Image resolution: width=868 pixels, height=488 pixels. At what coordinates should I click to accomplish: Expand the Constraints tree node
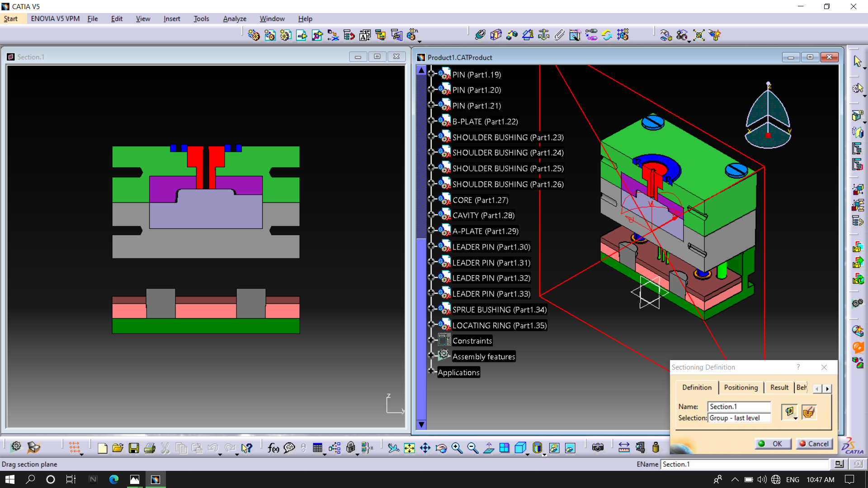pyautogui.click(x=431, y=340)
